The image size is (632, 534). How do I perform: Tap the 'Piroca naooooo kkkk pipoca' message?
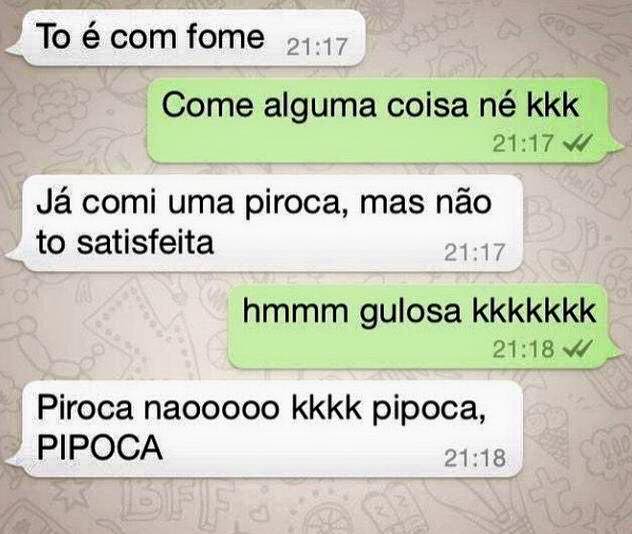click(268, 429)
